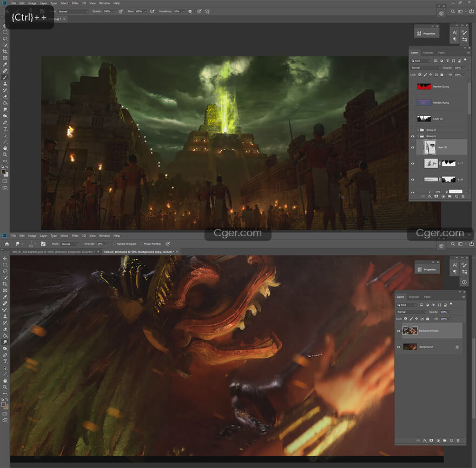Screen dimensions: 476x468
Task: Open Fill dropdown arrow in top Layers panel
Action: coord(464,75)
